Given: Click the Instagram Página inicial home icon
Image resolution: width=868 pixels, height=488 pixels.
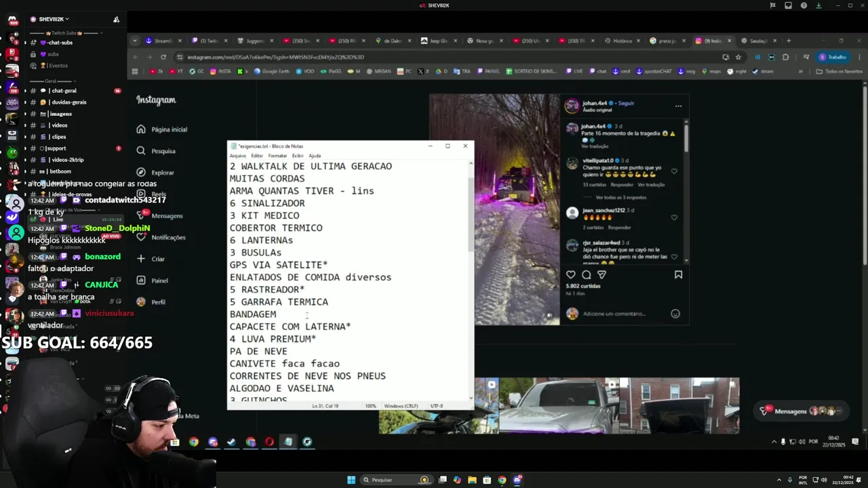Looking at the screenshot, I should (x=141, y=129).
